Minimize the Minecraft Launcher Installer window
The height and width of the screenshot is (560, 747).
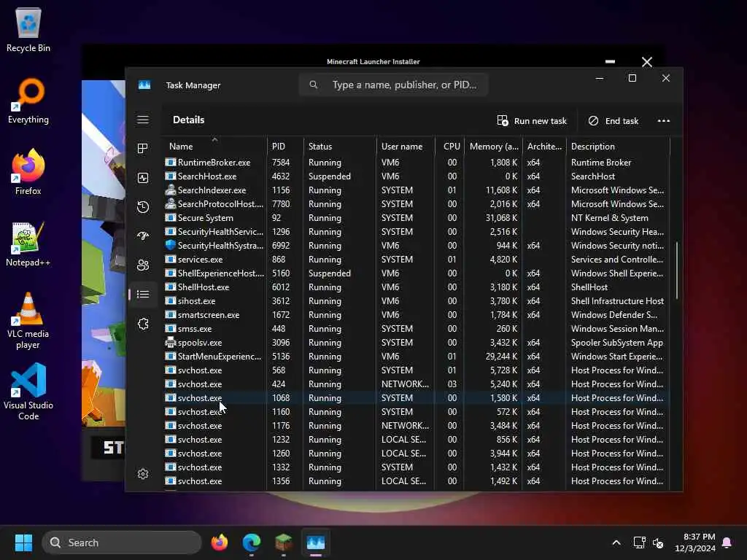610,62
